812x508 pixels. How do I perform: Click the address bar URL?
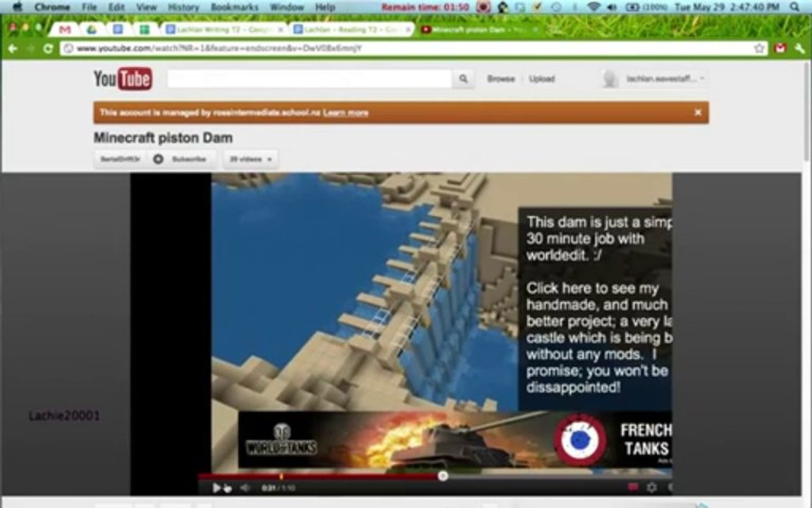[x=219, y=48]
